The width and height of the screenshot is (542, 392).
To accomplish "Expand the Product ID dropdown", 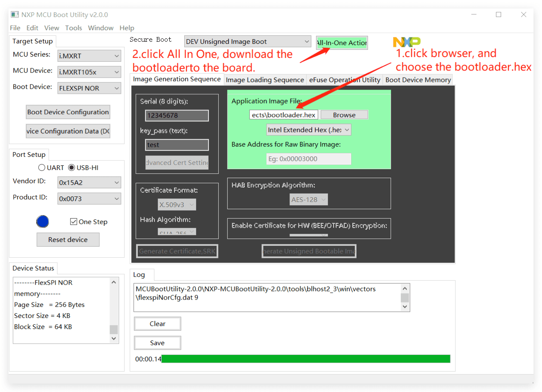I will [89, 199].
